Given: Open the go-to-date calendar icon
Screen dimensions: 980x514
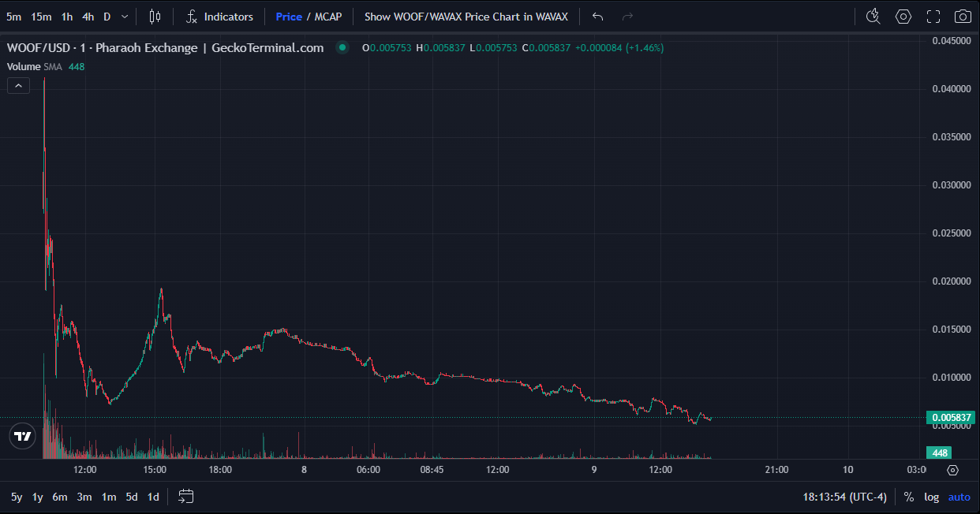Looking at the screenshot, I should [185, 497].
